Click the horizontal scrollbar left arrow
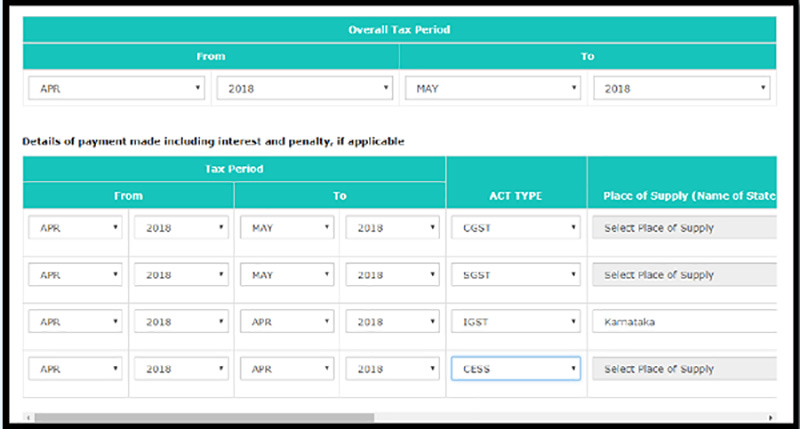This screenshot has height=429, width=800. (x=28, y=417)
